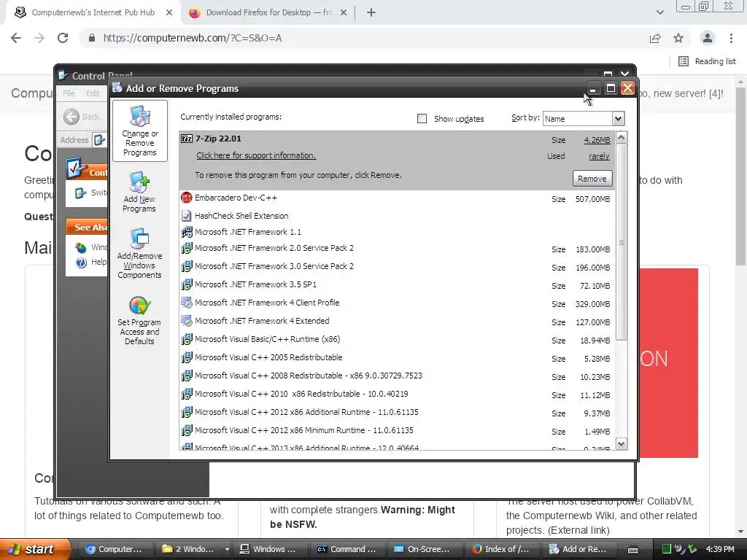Open Add New Programs sidebar icon
The image size is (747, 560).
(x=139, y=192)
